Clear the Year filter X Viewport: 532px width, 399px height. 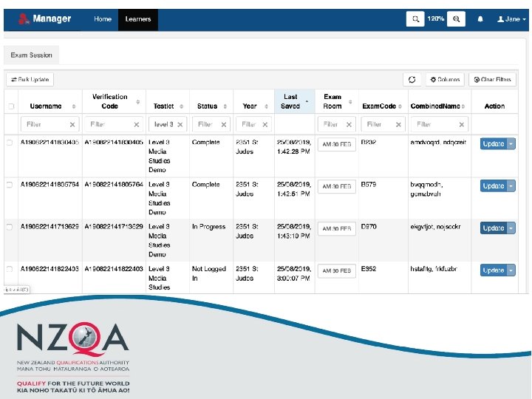pyautogui.click(x=265, y=125)
